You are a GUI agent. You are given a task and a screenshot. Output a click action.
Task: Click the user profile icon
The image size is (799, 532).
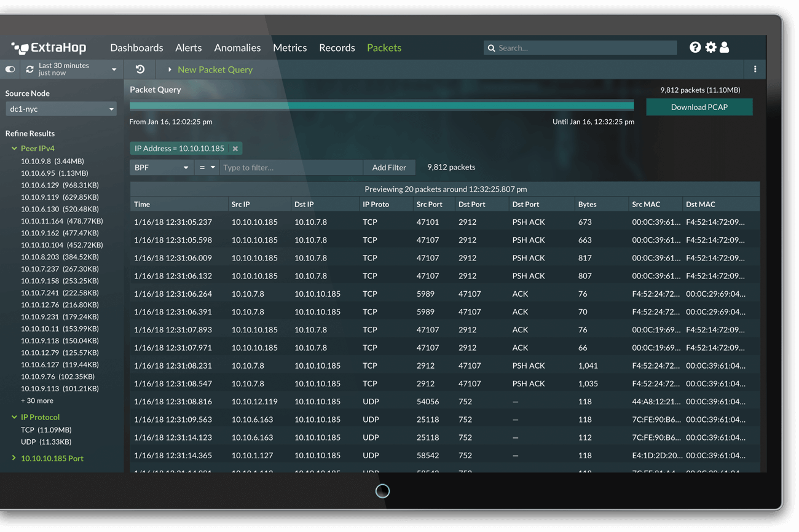pos(725,47)
